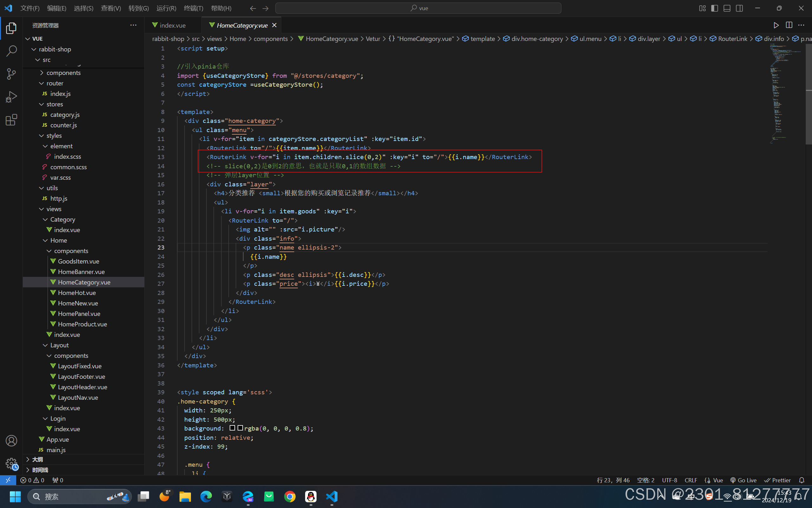Open the Extensions view
This screenshot has height=508, width=812.
(x=11, y=120)
